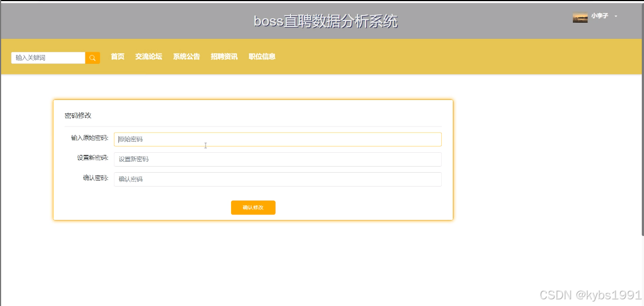Click the orange search magnifier icon
Screen dimensions: 644x306
[x=92, y=58]
